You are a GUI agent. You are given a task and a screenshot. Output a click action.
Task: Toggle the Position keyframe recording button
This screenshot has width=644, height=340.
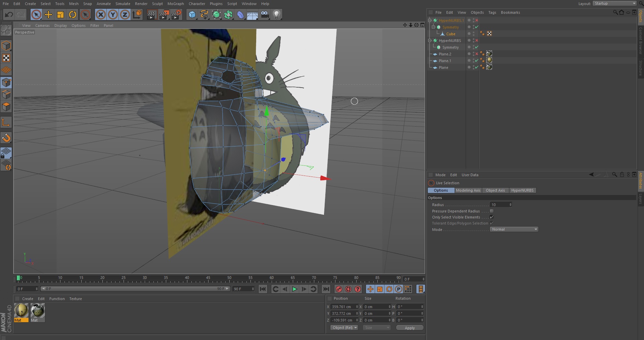(370, 289)
